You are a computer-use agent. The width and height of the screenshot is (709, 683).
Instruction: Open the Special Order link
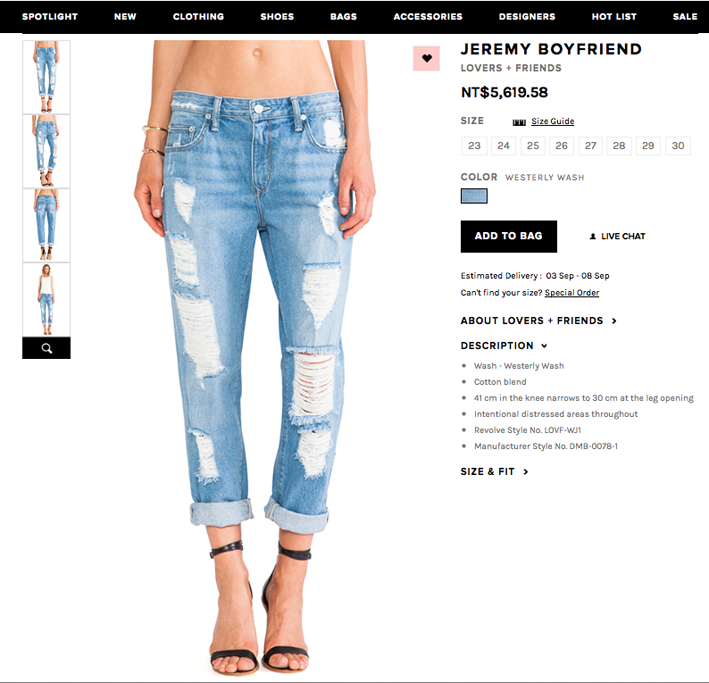pyautogui.click(x=572, y=293)
